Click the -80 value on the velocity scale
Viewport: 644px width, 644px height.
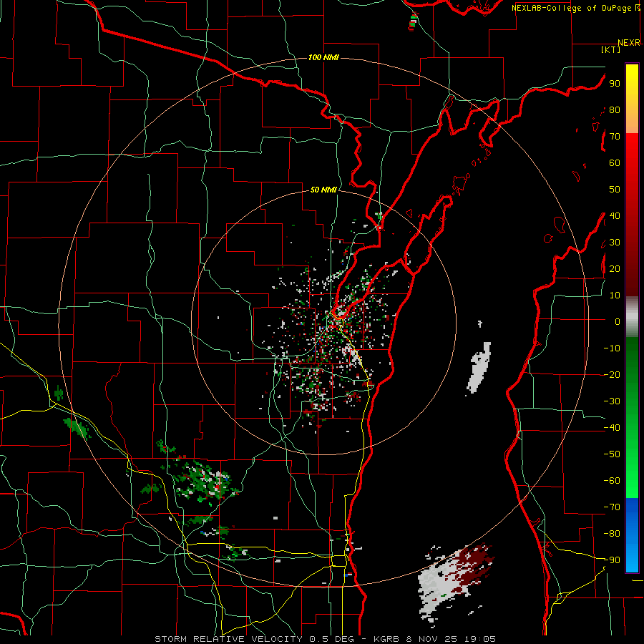coord(612,533)
